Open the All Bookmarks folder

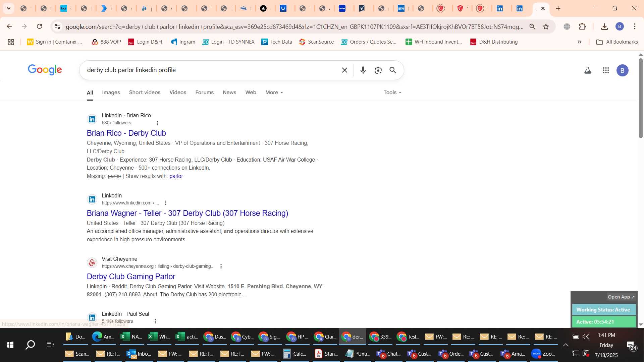pyautogui.click(x=617, y=42)
